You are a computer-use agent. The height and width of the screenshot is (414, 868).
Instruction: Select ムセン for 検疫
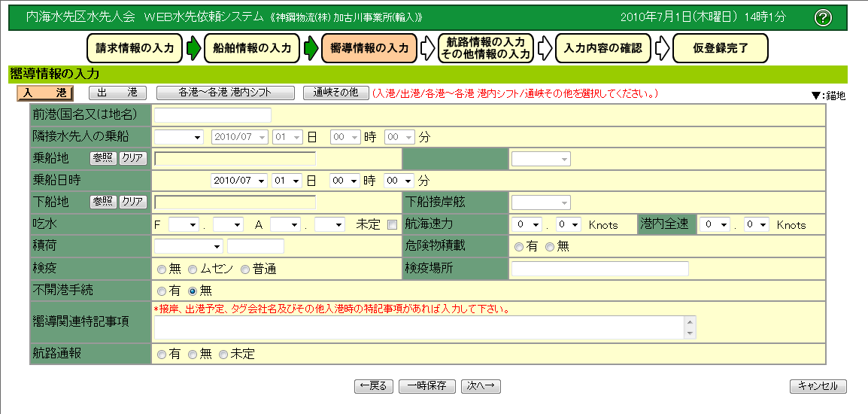coord(193,269)
